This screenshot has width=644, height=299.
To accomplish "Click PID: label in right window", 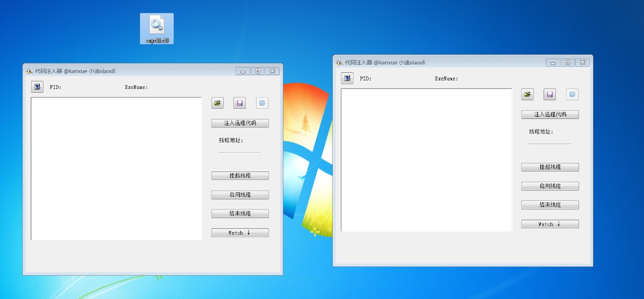I will click(365, 79).
